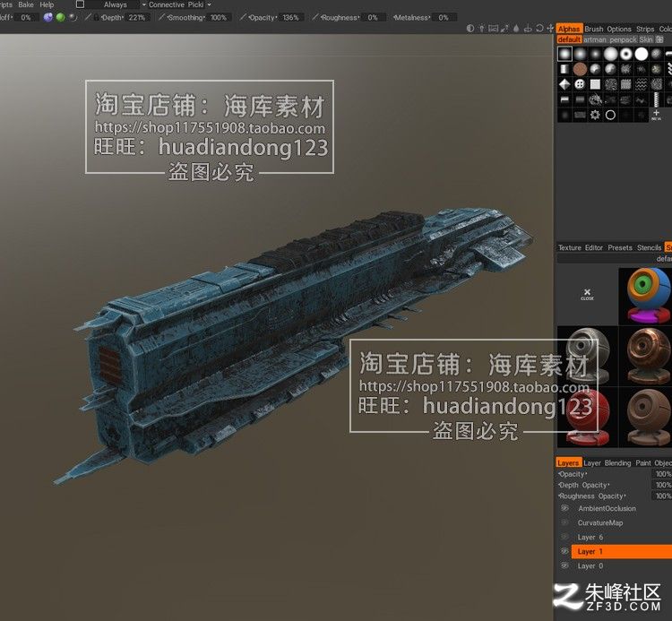Open the alpha folder grid icon next to Skin
Screen dimensions: 672x621
pyautogui.click(x=659, y=39)
